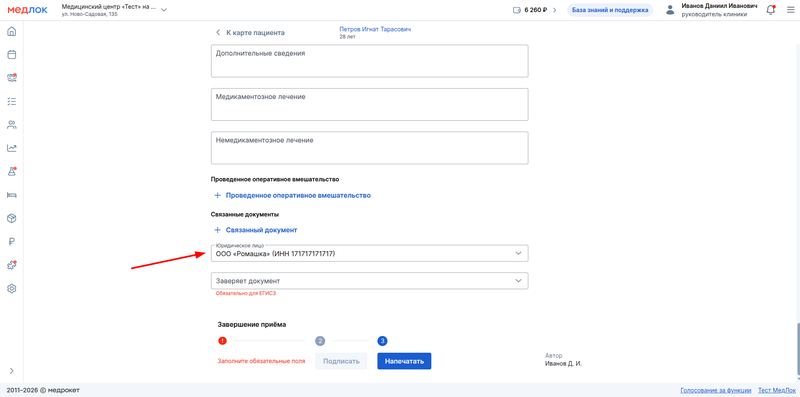Add Проведенное оперативное вмешательство entry
Screen dimensions: 800x397
(292, 195)
